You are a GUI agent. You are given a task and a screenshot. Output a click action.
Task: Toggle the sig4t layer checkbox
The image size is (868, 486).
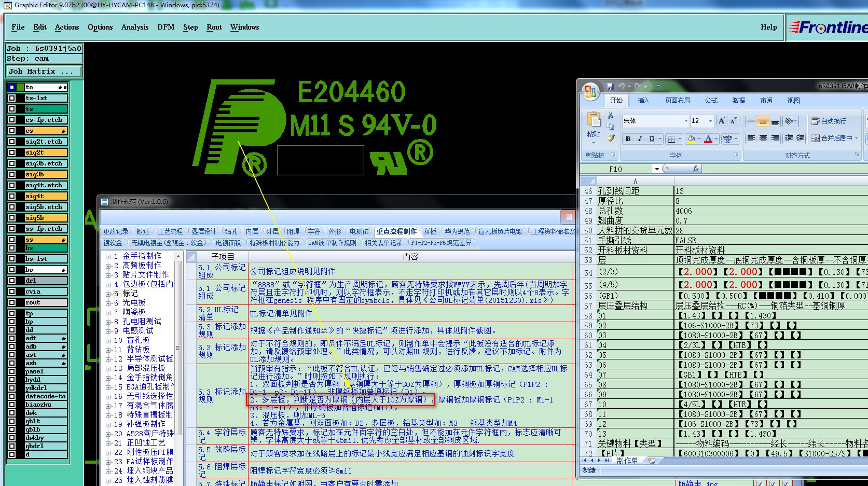point(12,196)
